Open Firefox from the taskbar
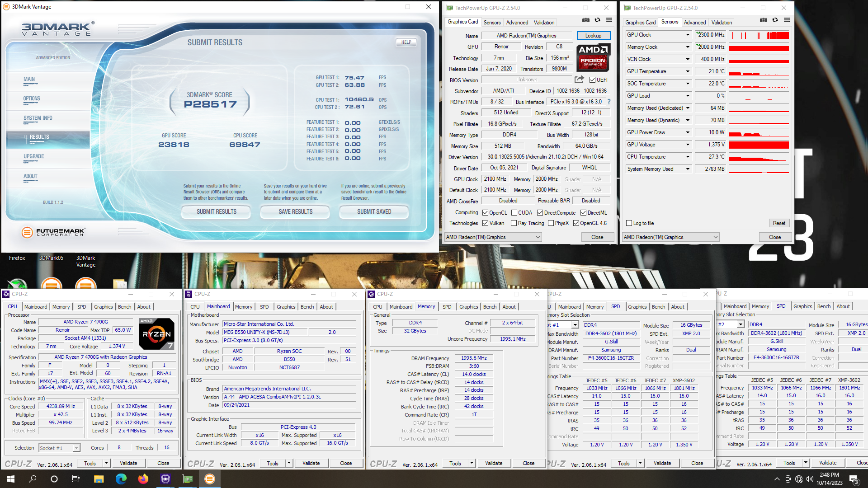Viewport: 868px width, 488px height. point(143,479)
